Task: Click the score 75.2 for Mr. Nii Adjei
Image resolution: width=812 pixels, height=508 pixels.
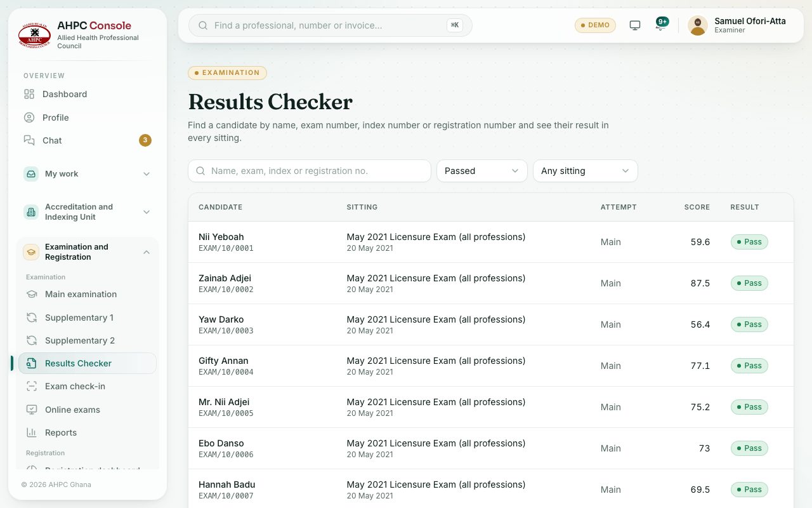Action: point(700,407)
